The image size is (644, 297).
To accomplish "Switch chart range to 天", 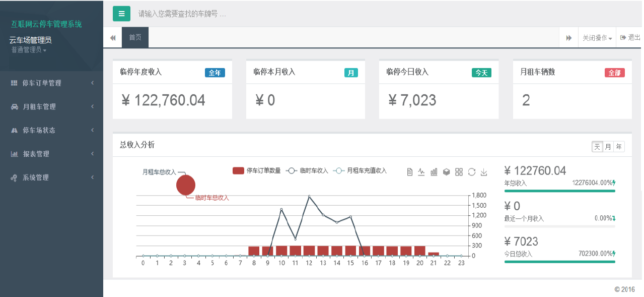I will point(597,147).
